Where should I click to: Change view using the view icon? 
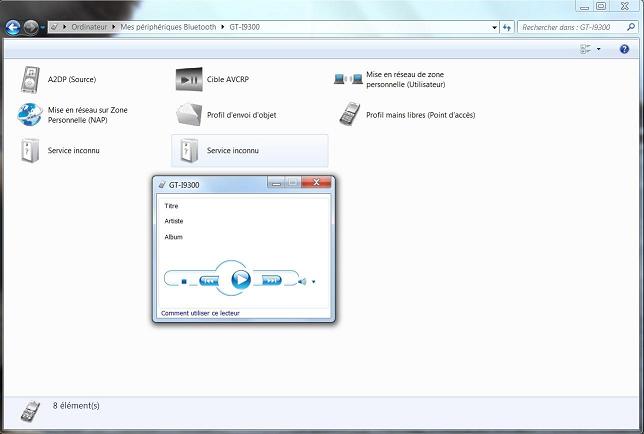pyautogui.click(x=585, y=49)
